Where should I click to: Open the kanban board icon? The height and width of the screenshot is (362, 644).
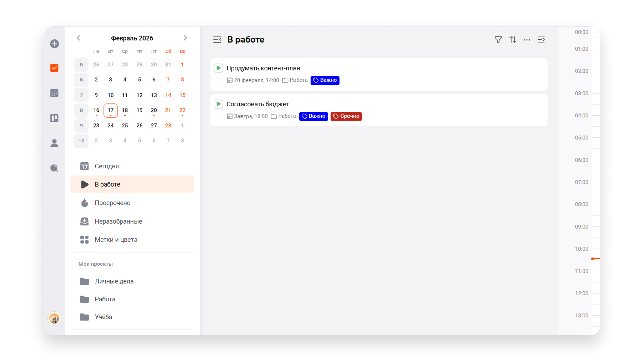click(54, 118)
